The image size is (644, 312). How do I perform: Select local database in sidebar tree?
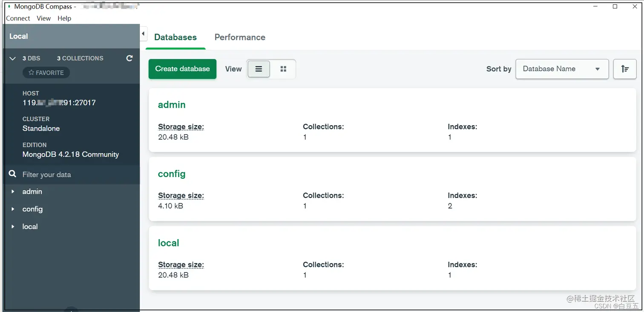pyautogui.click(x=30, y=226)
